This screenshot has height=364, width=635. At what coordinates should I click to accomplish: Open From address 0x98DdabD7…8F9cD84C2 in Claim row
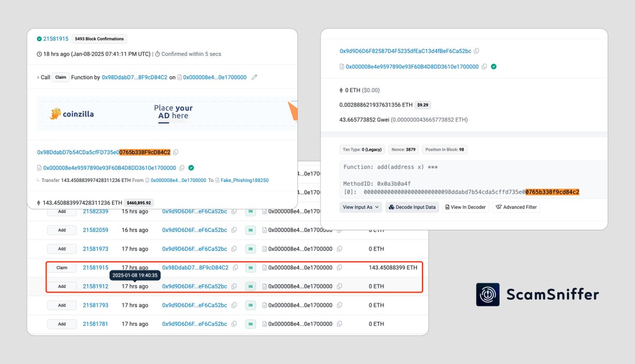point(195,268)
